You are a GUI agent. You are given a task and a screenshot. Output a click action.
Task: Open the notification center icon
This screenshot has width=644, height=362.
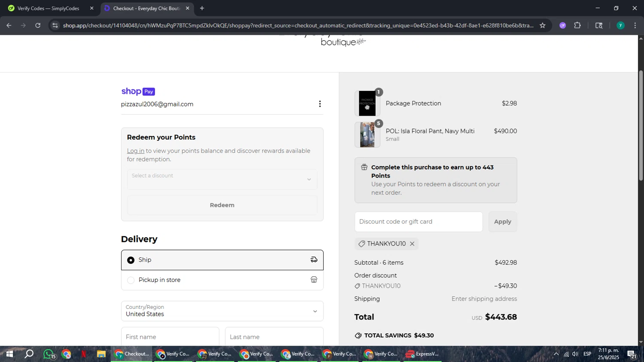coord(632,354)
